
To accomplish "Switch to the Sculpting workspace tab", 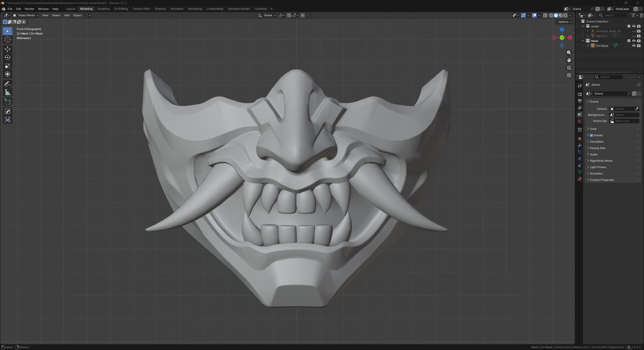I will pyautogui.click(x=103, y=9).
